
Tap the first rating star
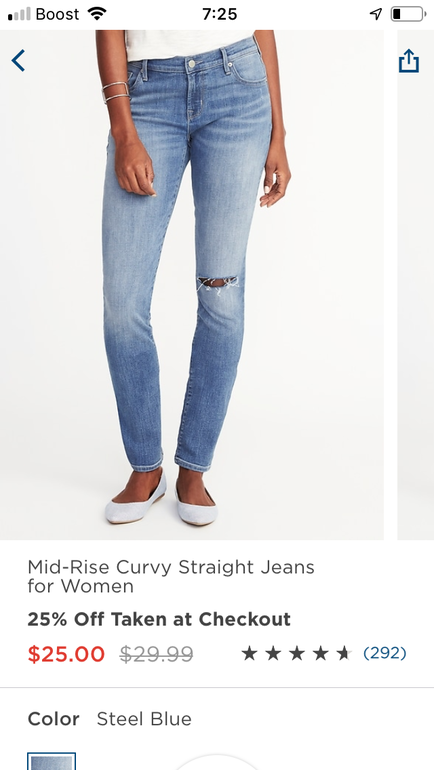[249, 653]
